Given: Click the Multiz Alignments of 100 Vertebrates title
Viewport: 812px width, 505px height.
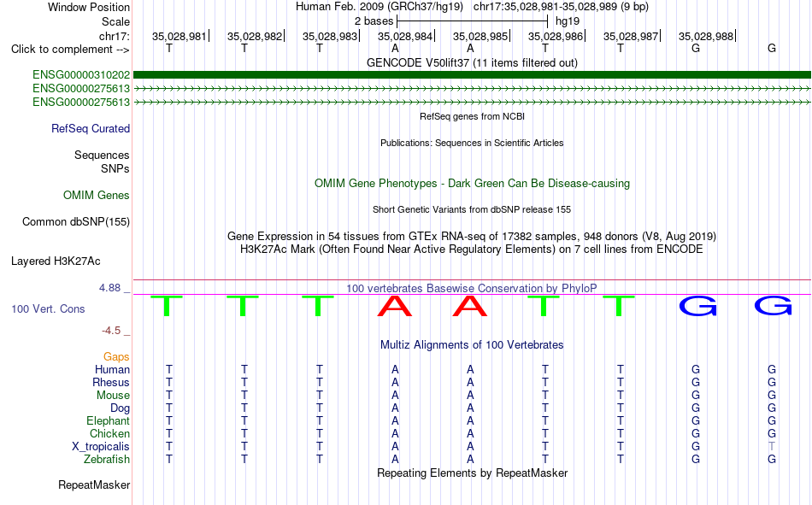Looking at the screenshot, I should point(472,345).
